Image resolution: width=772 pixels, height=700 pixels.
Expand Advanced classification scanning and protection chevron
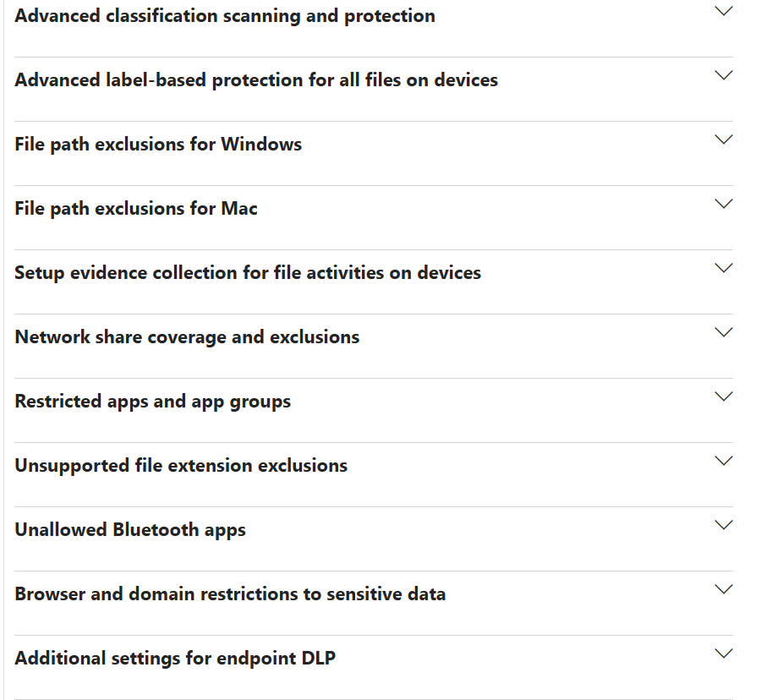pyautogui.click(x=723, y=12)
